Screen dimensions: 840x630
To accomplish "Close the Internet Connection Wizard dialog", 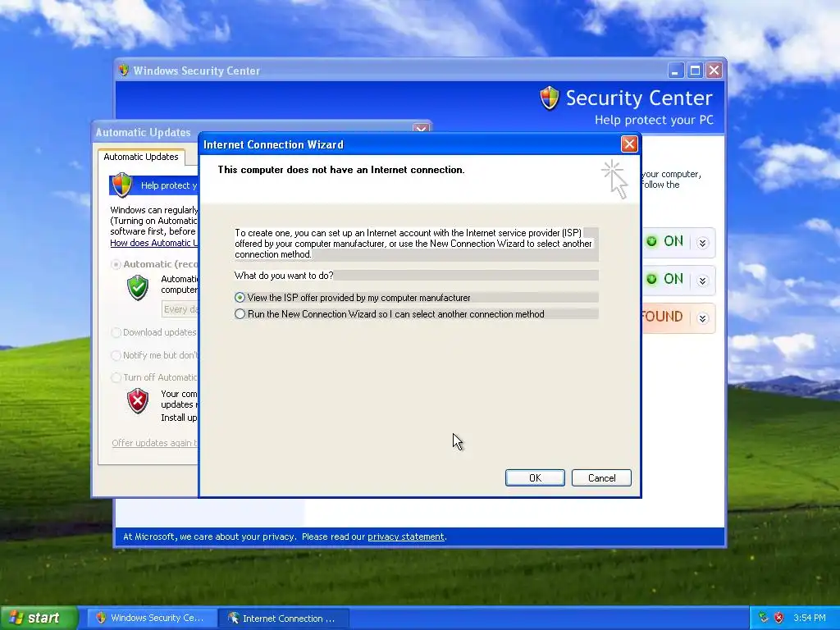I will (x=629, y=144).
